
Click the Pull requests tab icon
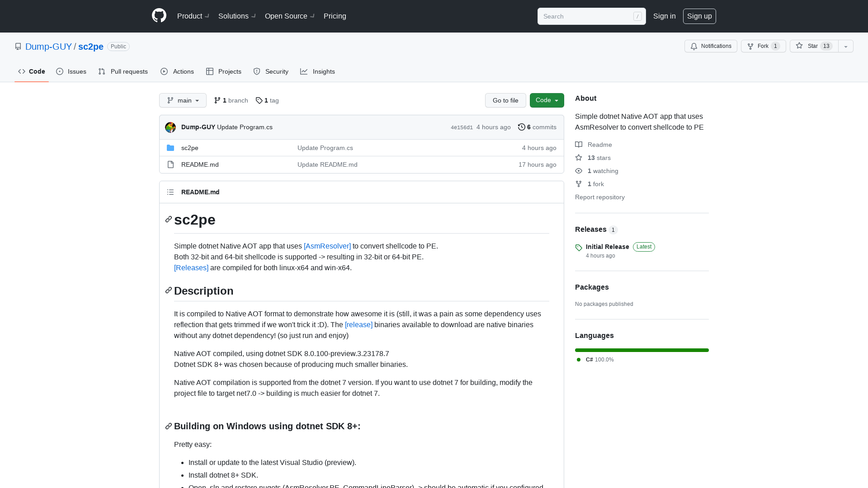click(101, 71)
